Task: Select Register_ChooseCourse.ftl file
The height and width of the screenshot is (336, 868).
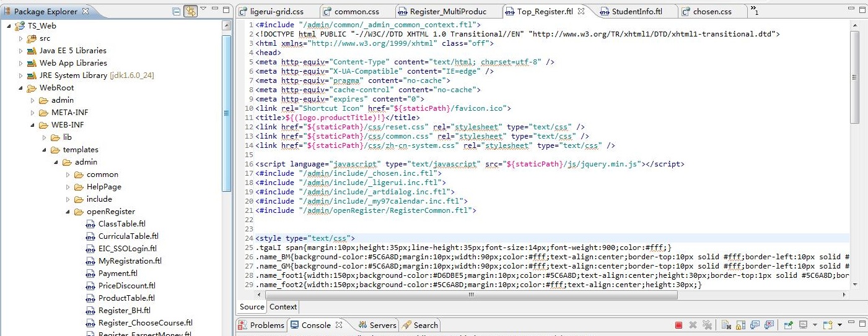Action: (146, 323)
